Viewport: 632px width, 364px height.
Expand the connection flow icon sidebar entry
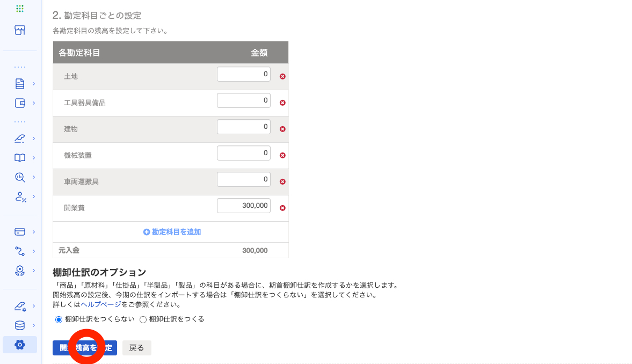click(20, 251)
